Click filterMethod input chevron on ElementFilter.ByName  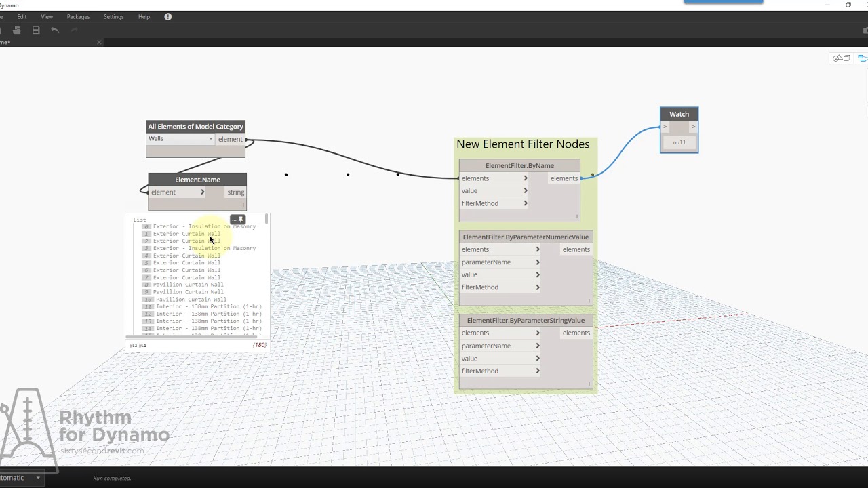point(526,203)
